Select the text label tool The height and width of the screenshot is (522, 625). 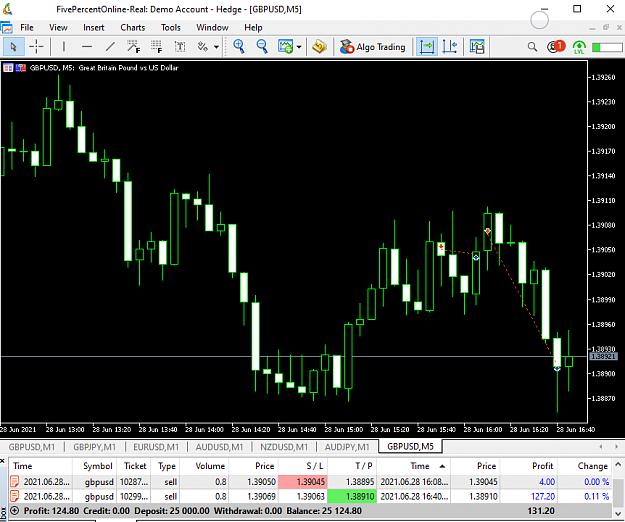click(180, 47)
